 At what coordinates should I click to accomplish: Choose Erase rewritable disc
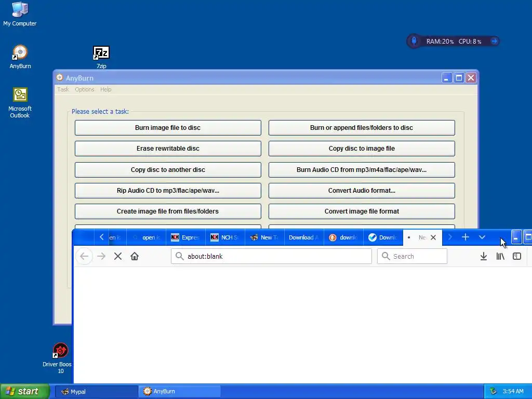(168, 148)
